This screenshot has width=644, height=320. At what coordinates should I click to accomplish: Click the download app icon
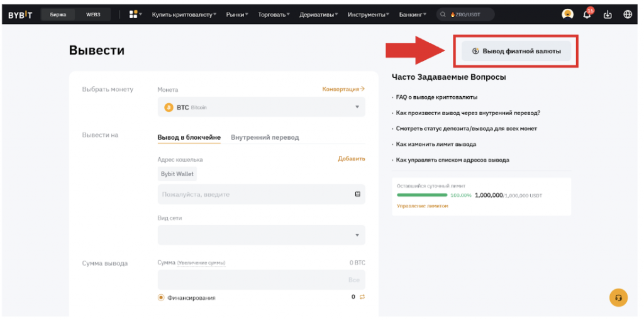click(x=608, y=14)
